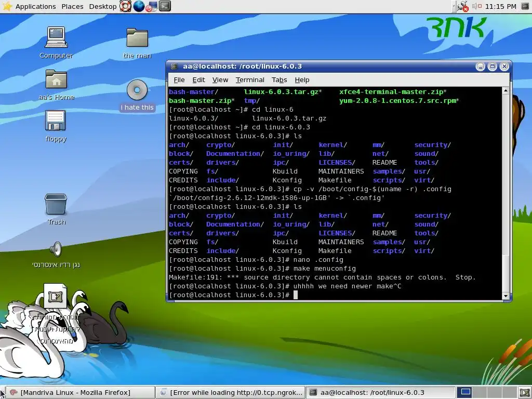
Task: Open the terminal Tabs menu
Action: point(279,79)
